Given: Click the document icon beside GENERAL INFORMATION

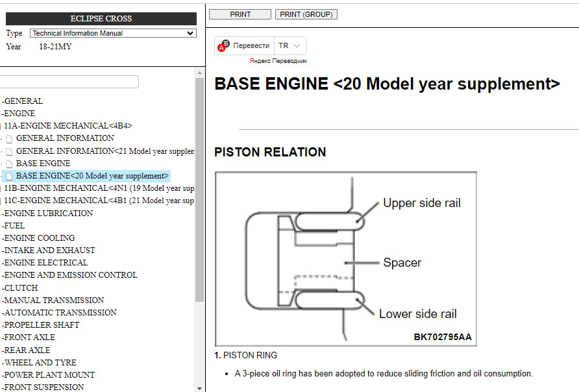Looking at the screenshot, I should pos(9,139).
